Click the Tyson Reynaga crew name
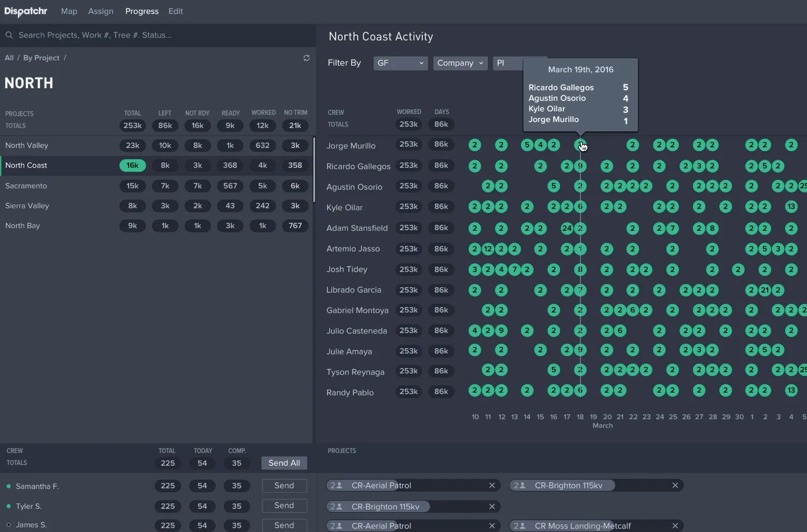 coord(355,372)
